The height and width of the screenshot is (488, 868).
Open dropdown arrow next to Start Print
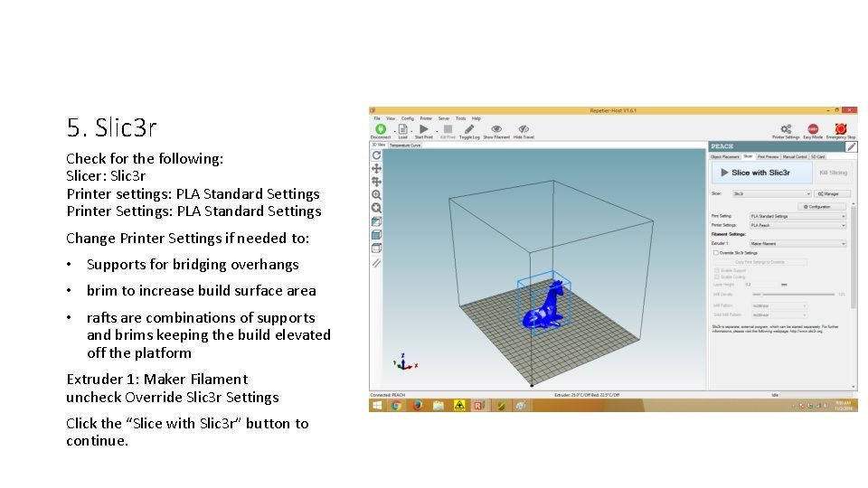coord(437,131)
